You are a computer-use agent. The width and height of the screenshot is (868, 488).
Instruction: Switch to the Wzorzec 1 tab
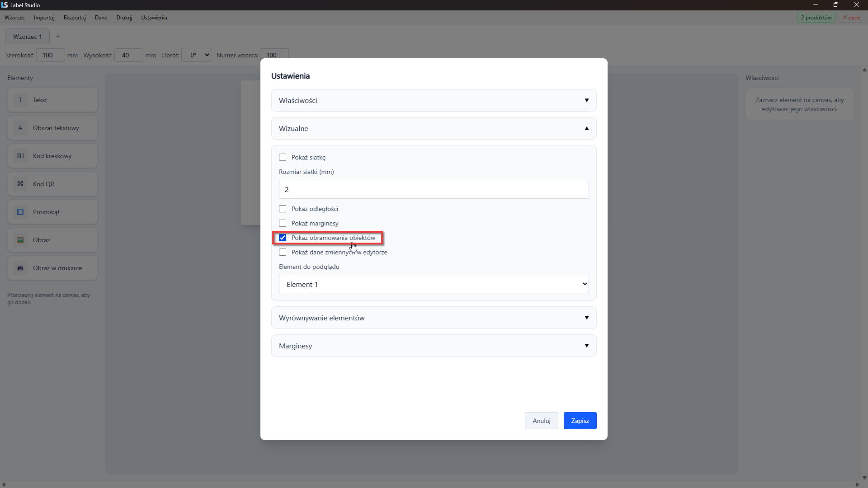tap(28, 37)
